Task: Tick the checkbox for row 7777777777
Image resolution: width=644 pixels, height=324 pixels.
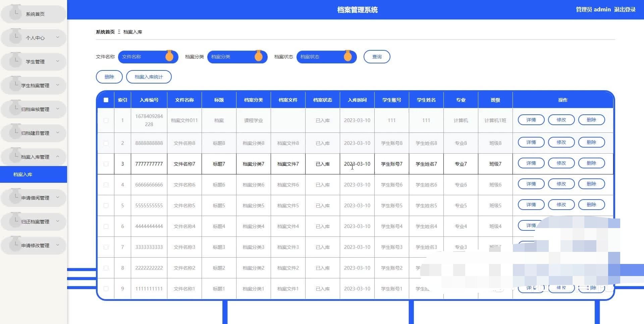Action: [x=106, y=164]
